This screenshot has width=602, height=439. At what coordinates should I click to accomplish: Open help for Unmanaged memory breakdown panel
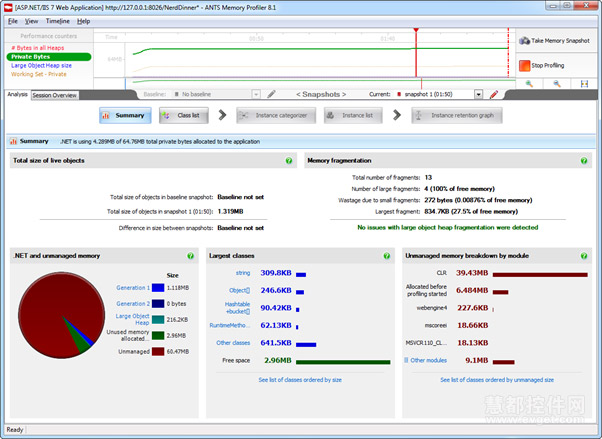point(584,256)
